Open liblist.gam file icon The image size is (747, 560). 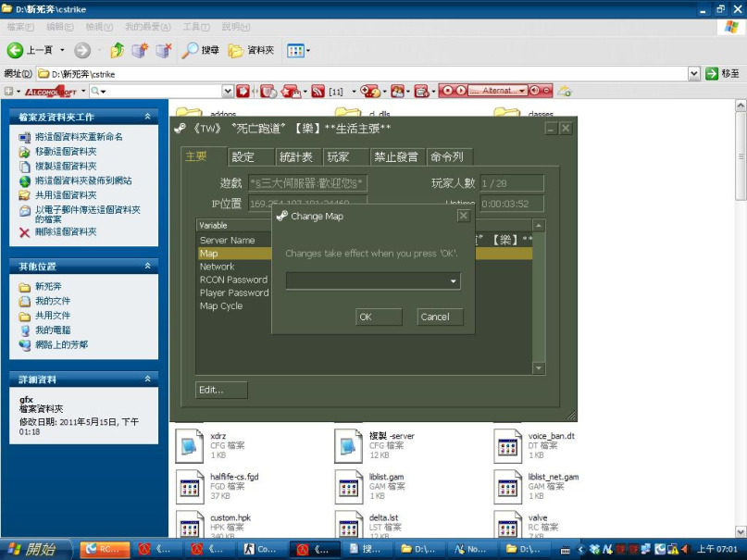tap(348, 487)
